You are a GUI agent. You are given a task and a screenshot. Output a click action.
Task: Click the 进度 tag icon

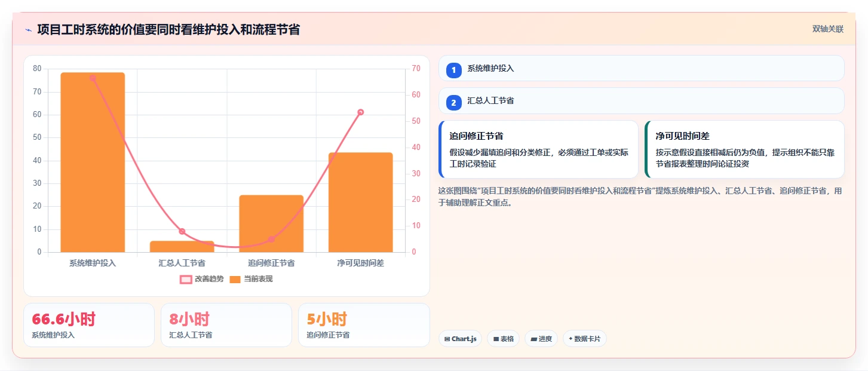(534, 339)
